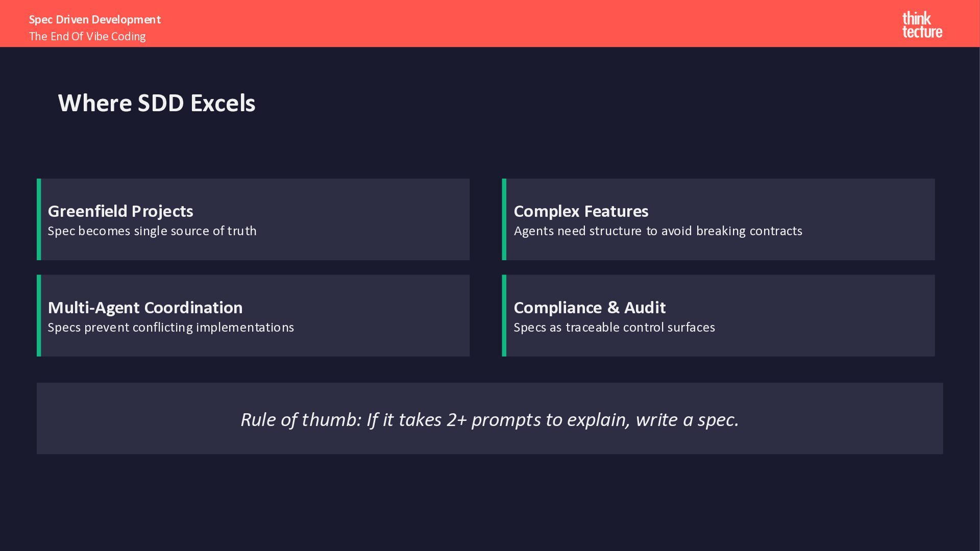980x551 pixels.
Task: Click 'Specs prevent conflicting implementations' text
Action: point(171,328)
